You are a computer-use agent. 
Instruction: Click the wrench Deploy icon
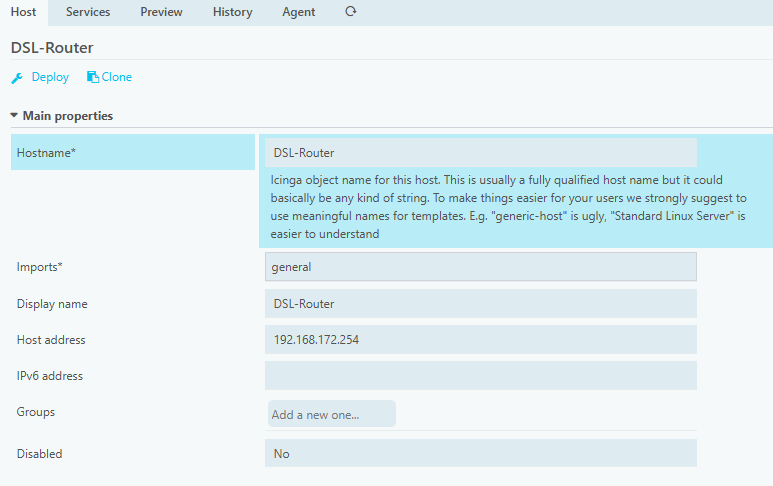(17, 78)
